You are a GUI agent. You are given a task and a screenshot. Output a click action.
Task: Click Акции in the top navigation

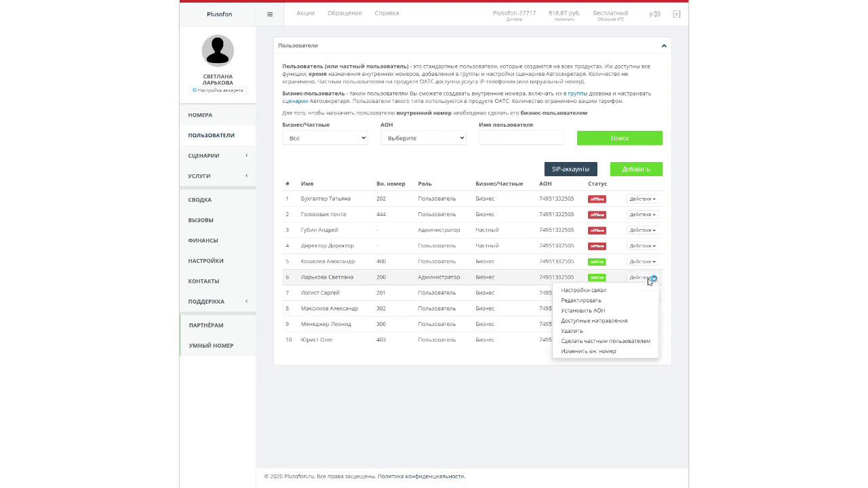305,14
